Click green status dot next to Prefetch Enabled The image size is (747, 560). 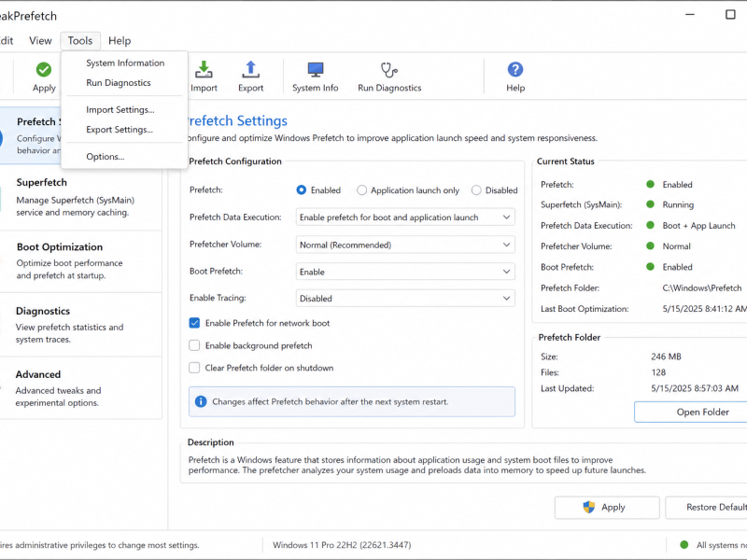point(650,184)
